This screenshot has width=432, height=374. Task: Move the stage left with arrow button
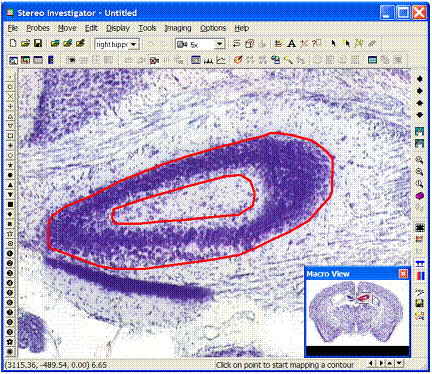[419, 79]
